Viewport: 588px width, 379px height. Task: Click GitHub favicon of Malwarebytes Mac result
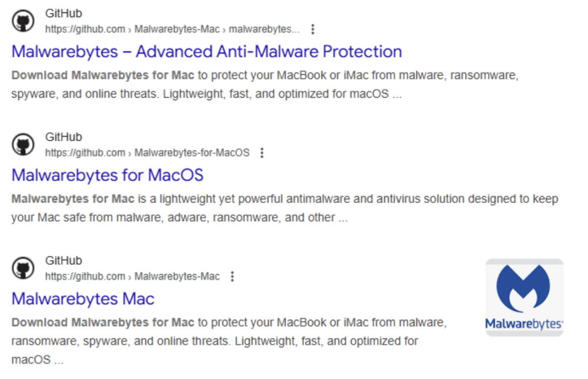(x=24, y=268)
